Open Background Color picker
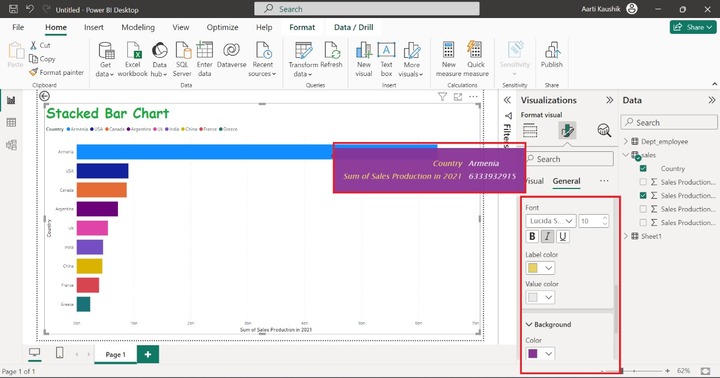Viewport: 720px width, 378px height. point(540,354)
